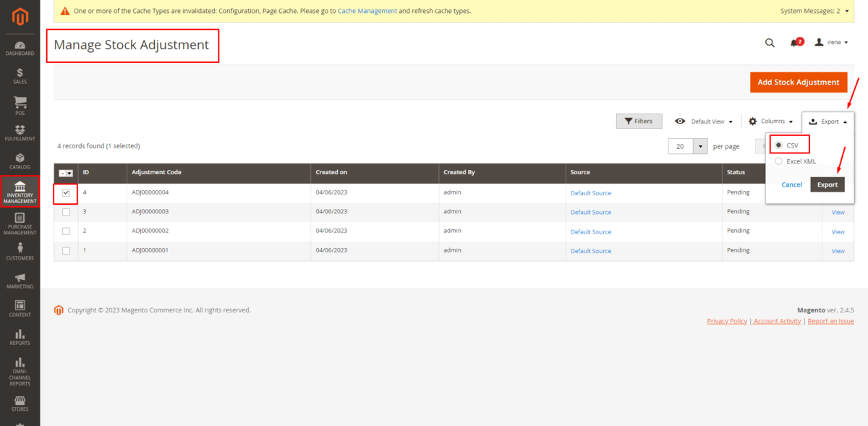Open the Columns dropdown

click(x=771, y=122)
